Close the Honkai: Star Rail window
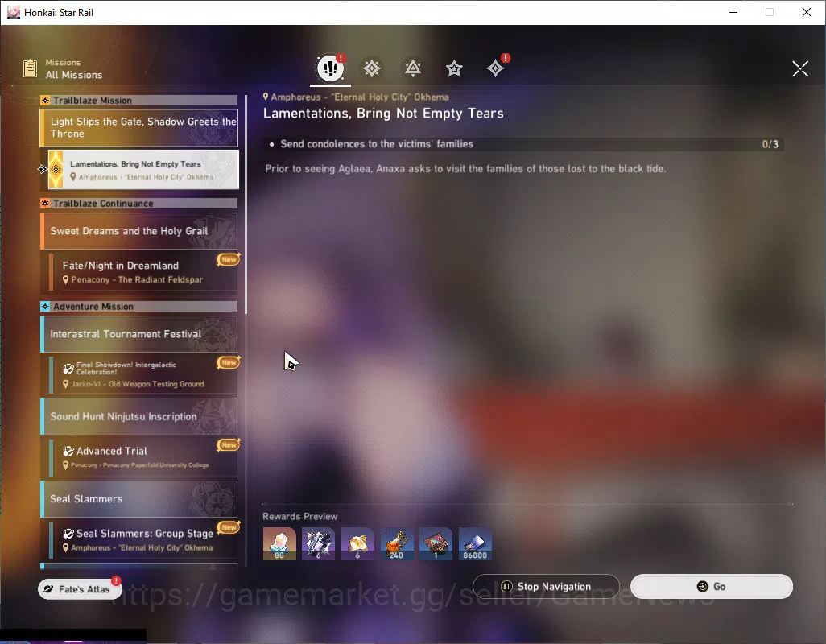Viewport: 826px width, 644px height. click(807, 12)
